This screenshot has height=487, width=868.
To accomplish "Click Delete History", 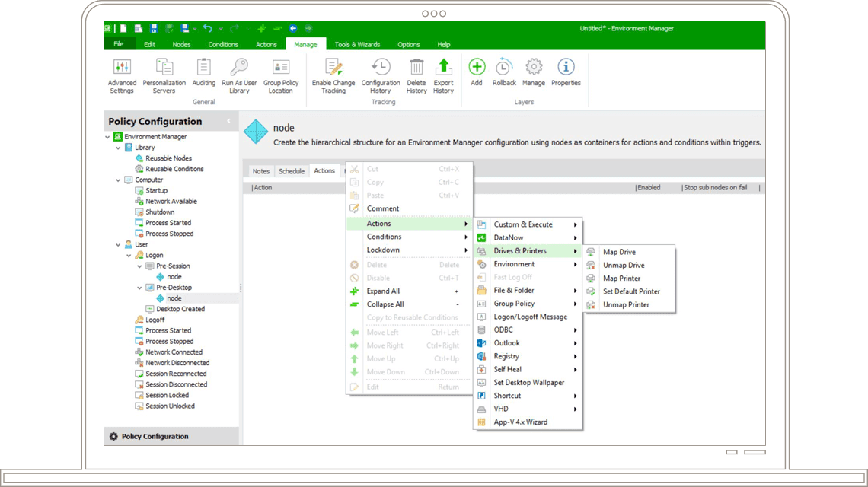I will point(416,76).
